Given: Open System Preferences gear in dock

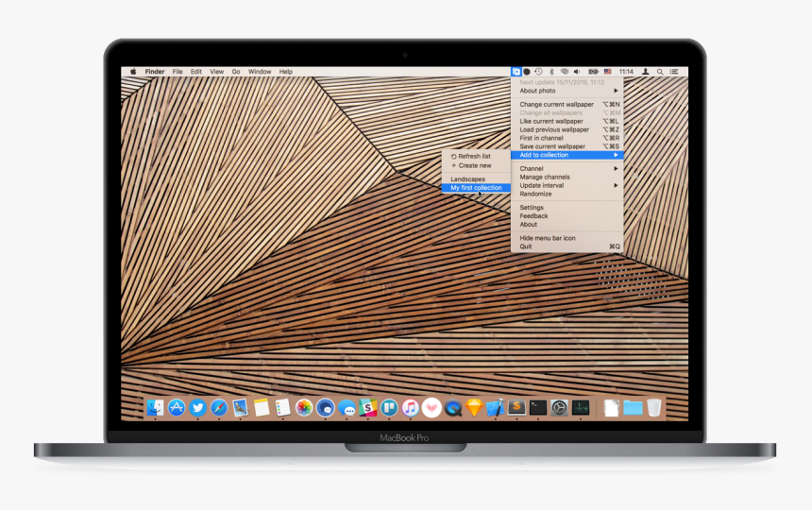Looking at the screenshot, I should 559,408.
